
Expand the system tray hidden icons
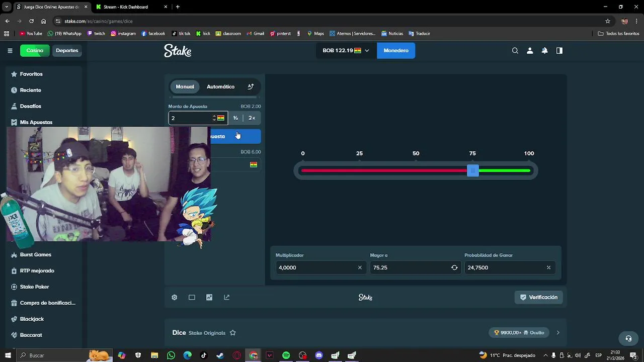pos(545,355)
